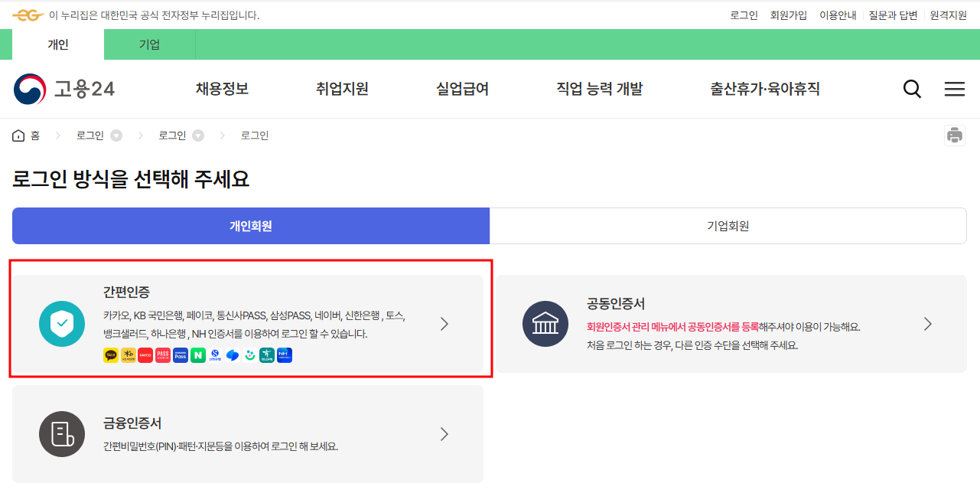Screen dimensions: 980x503
Task: Select the NH인증서 icon
Action: pos(284,354)
